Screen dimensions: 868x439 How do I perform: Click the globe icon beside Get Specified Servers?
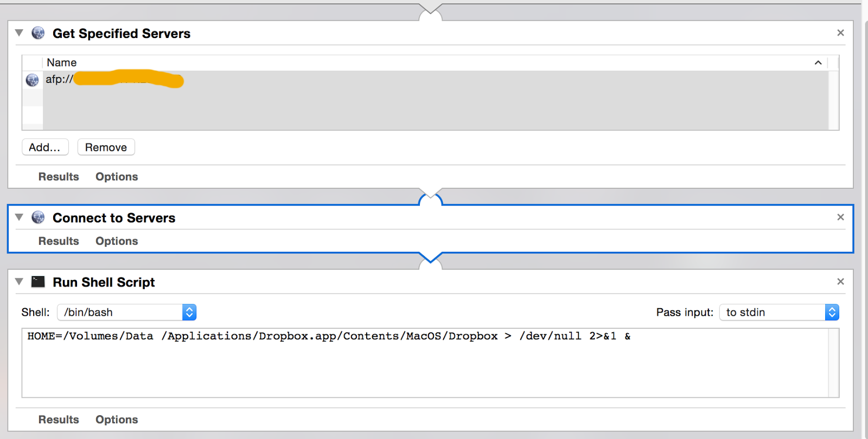tap(38, 33)
